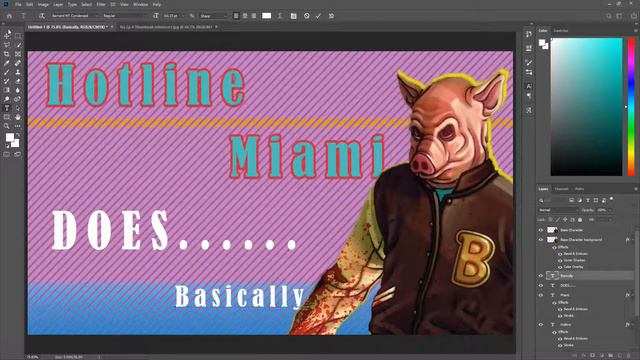Hide the Hotline text layer
This screenshot has height=360, width=640.
pos(541,324)
